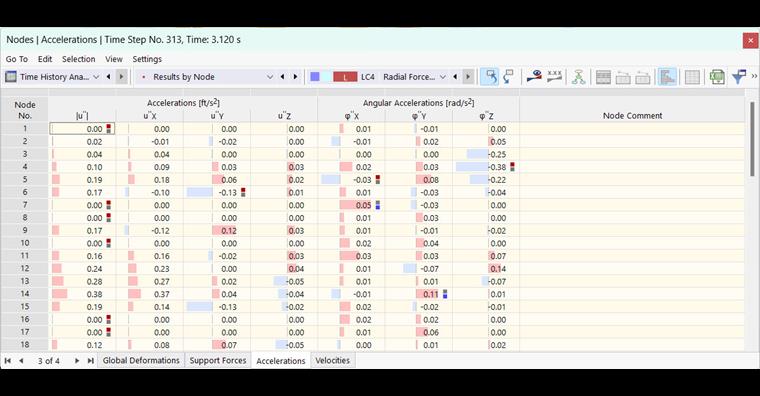Go to next load case arrow

click(x=468, y=77)
